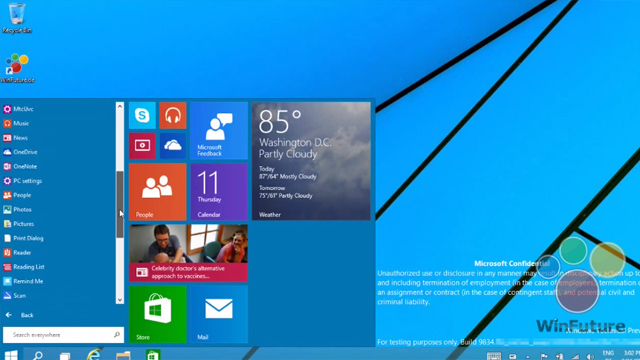Open Store from the taskbar
Image resolution: width=640 pixels, height=360 pixels.
coord(153,355)
